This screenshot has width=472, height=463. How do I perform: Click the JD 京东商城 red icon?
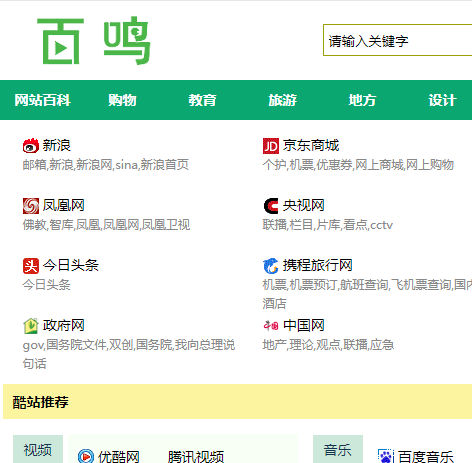click(x=271, y=146)
